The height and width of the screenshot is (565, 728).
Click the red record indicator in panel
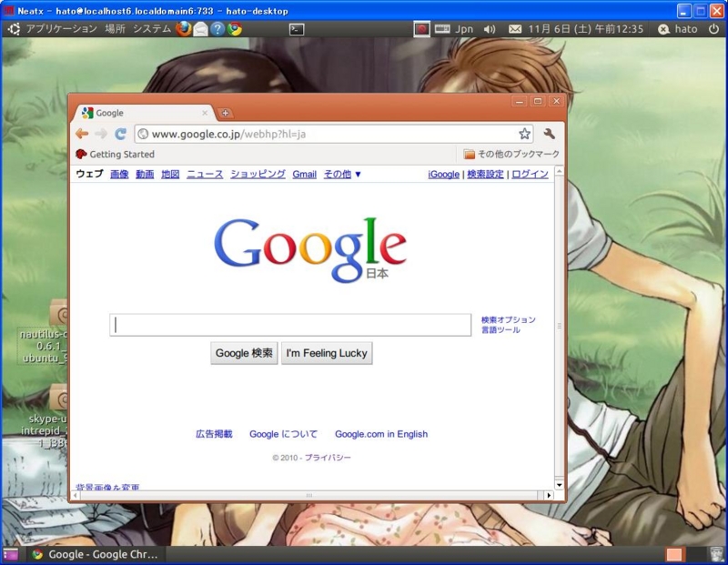421,29
